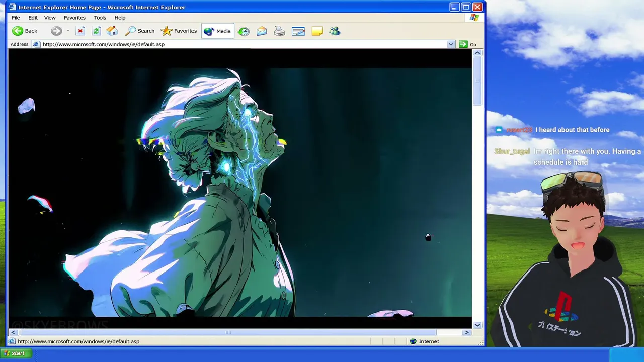Open the Tools menu

tap(100, 18)
